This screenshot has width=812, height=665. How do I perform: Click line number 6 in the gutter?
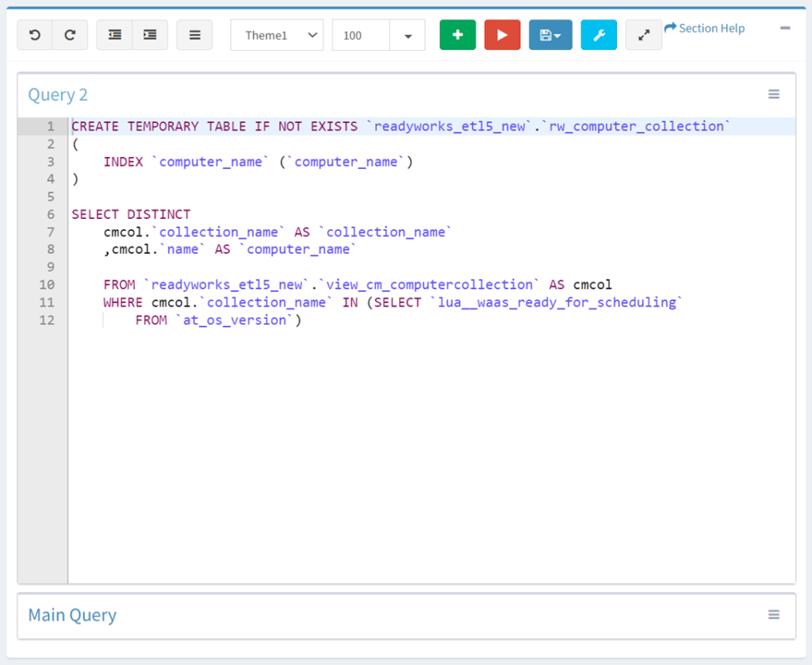tap(50, 214)
